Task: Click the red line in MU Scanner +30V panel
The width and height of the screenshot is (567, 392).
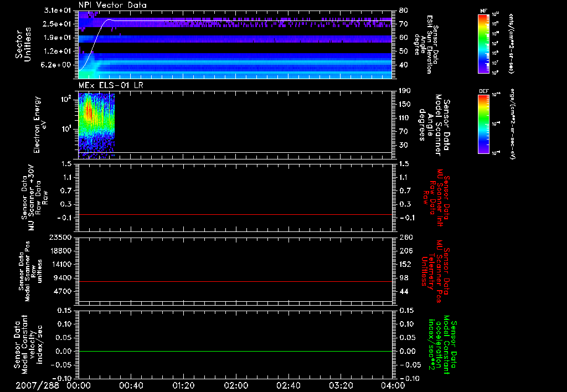Action: (x=235, y=214)
